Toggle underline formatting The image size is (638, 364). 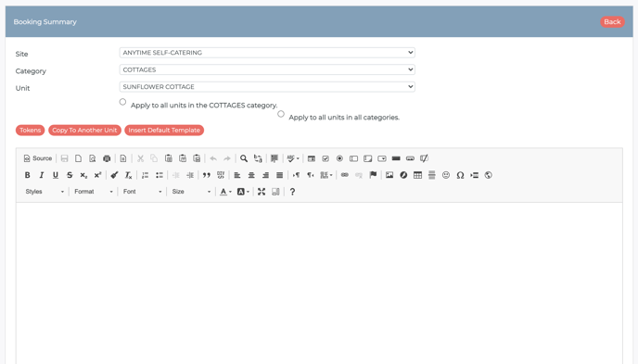(x=56, y=175)
